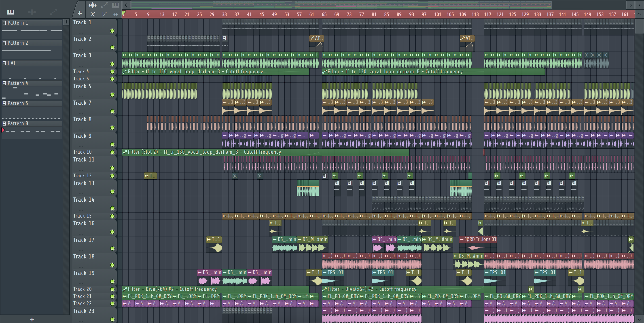
Task: Click left arrow of horizontal playlist scrollbar
Action: coord(126,5)
